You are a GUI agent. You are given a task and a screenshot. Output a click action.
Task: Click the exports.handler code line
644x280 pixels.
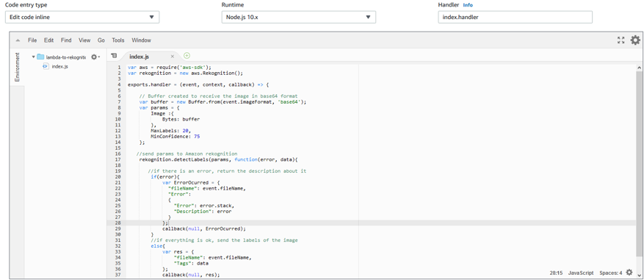198,85
